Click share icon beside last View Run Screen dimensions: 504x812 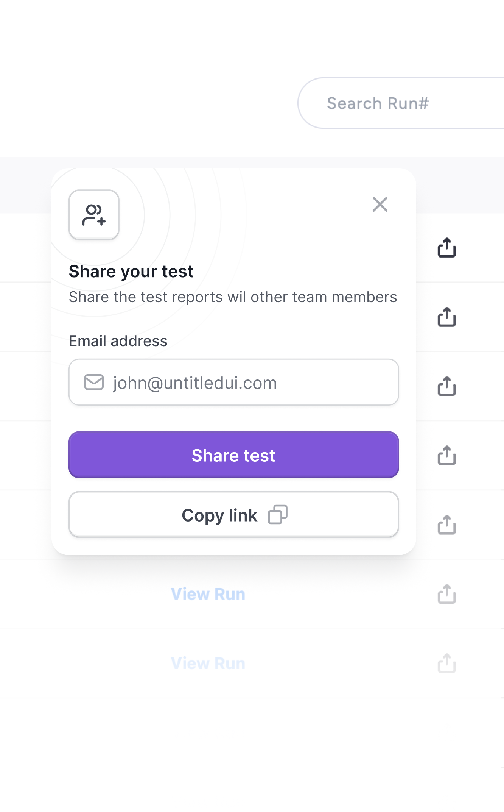point(447,664)
